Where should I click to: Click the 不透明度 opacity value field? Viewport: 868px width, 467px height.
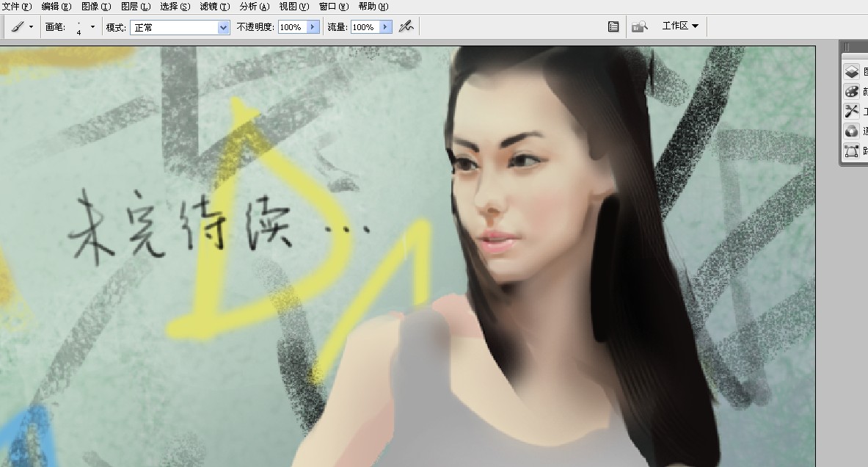[x=292, y=27]
